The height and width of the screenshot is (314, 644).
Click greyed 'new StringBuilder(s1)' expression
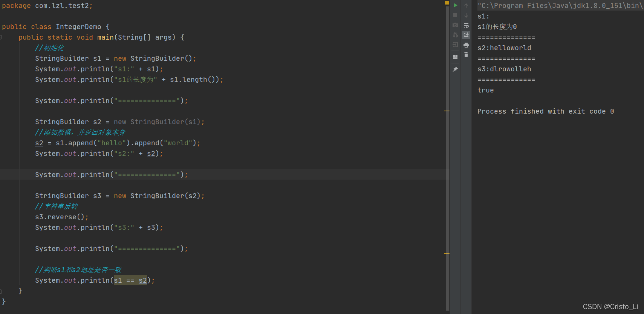[157, 122]
